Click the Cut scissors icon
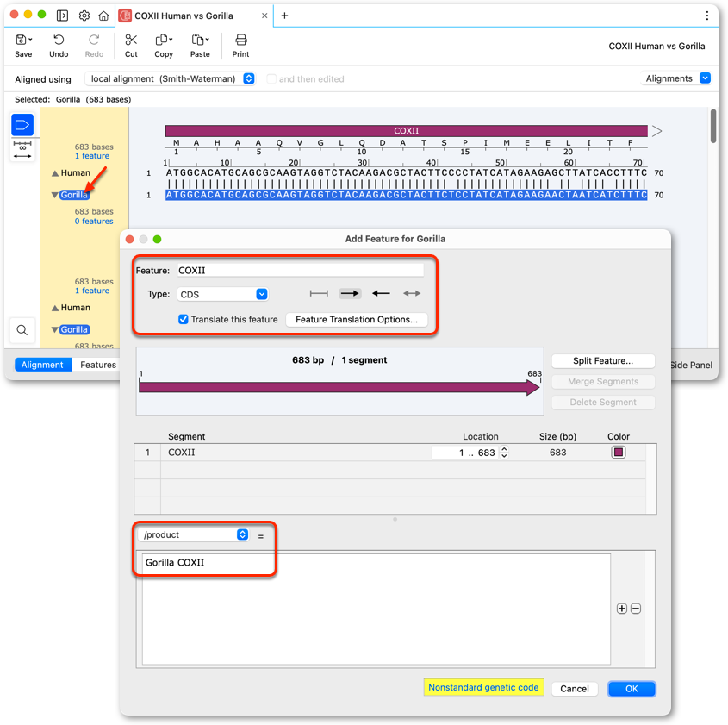This screenshot has height=725, width=728. tap(131, 40)
